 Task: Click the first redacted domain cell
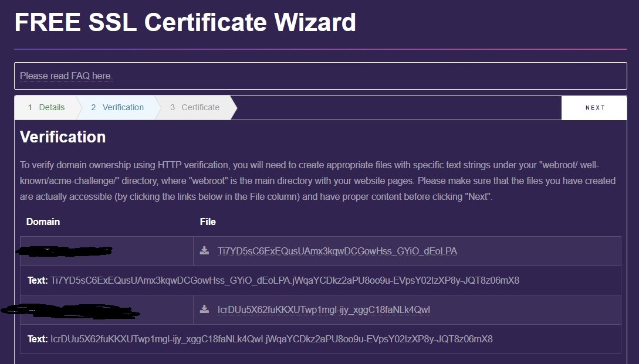click(65, 251)
